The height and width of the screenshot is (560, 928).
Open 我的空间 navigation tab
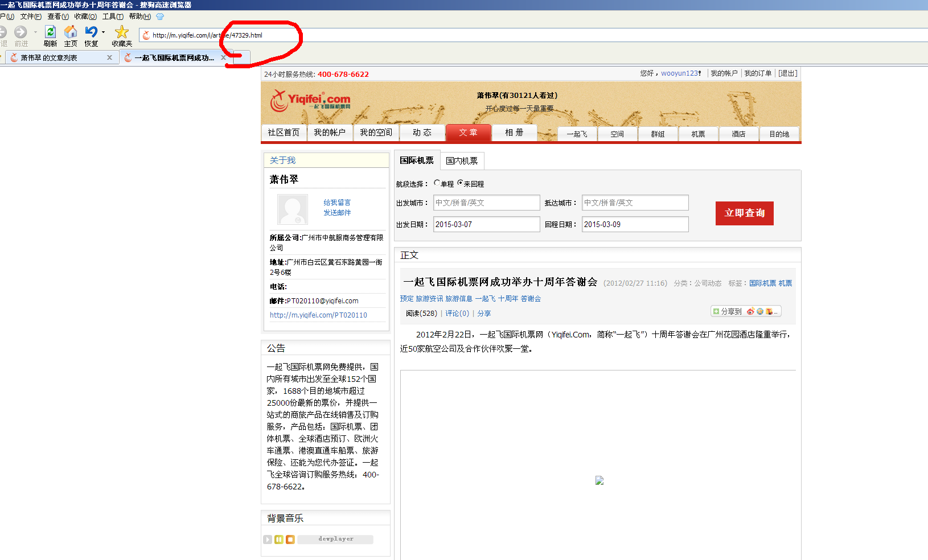point(376,133)
